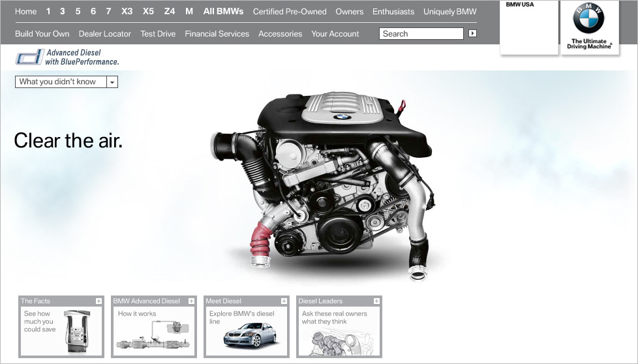Open Certified Pre-Owned link

(x=290, y=12)
